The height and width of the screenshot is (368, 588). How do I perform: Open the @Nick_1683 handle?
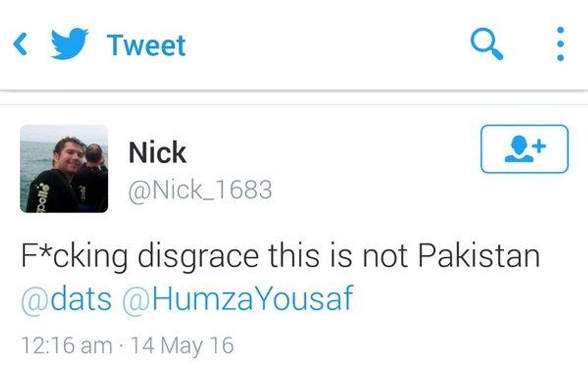point(200,190)
